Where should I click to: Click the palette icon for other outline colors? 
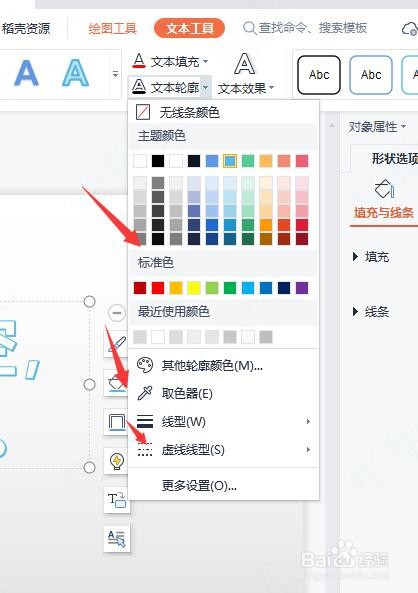145,365
